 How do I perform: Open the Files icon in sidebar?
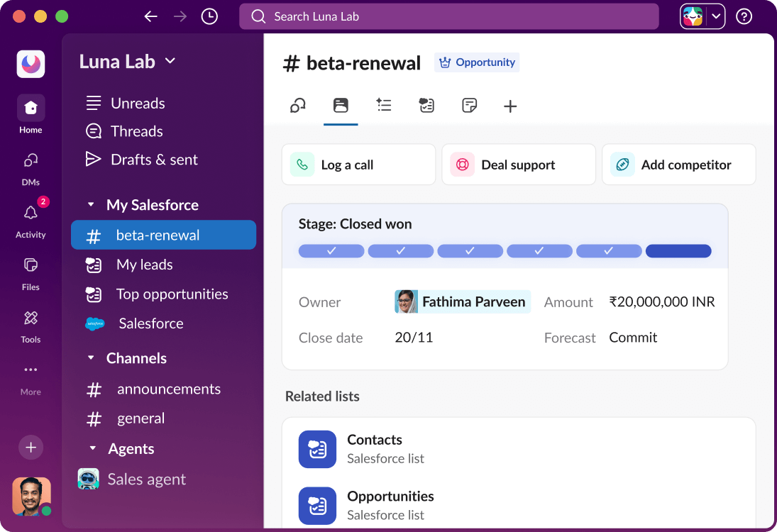[30, 266]
